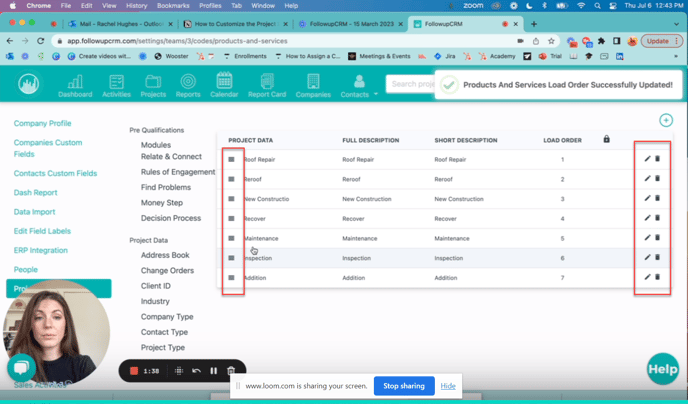The image size is (688, 404).
Task: Click the lock icon in table header
Action: [x=606, y=139]
